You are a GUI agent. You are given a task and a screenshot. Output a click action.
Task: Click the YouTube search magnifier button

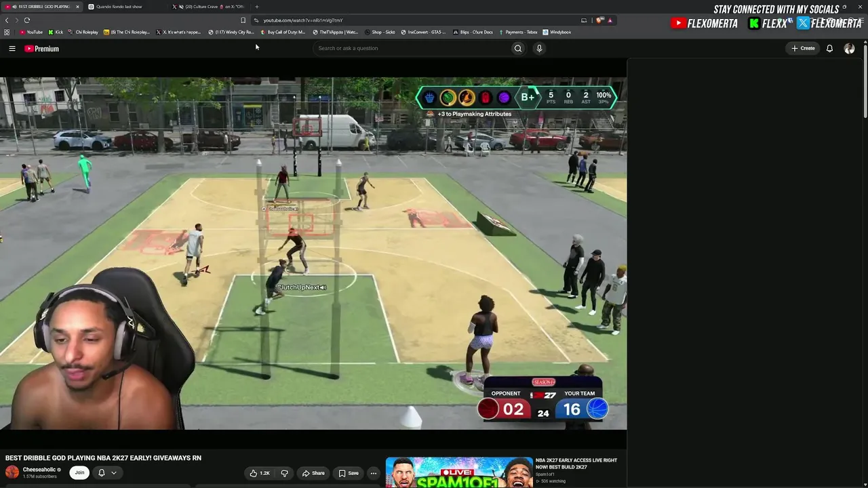point(518,48)
